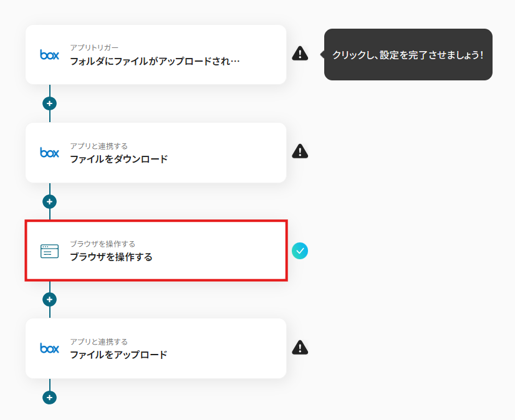Click warning icon beside ファイルをアップロード step
This screenshot has height=420, width=515.
(x=300, y=348)
